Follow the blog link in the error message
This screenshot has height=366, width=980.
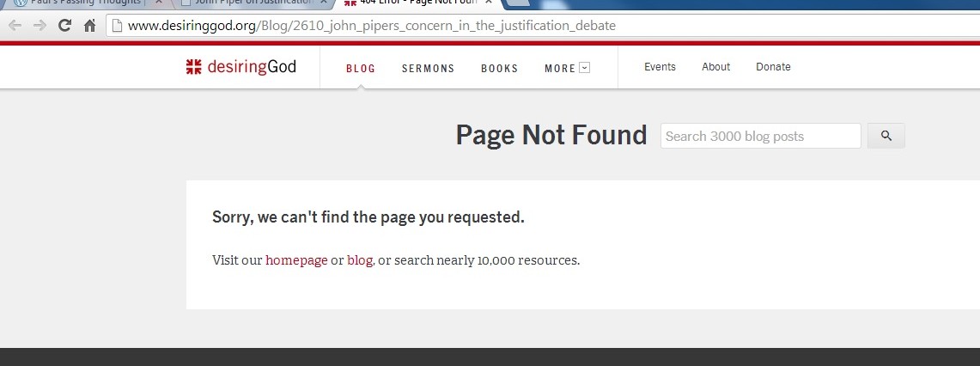coord(359,260)
